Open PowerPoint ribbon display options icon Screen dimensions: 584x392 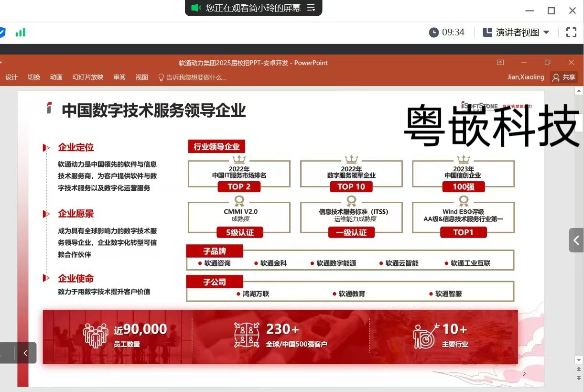[500, 63]
